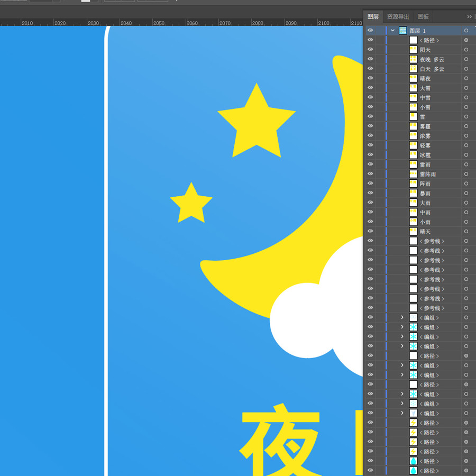Click the 轻雾 layer name
Image resolution: width=476 pixels, height=476 pixels.
(425, 145)
